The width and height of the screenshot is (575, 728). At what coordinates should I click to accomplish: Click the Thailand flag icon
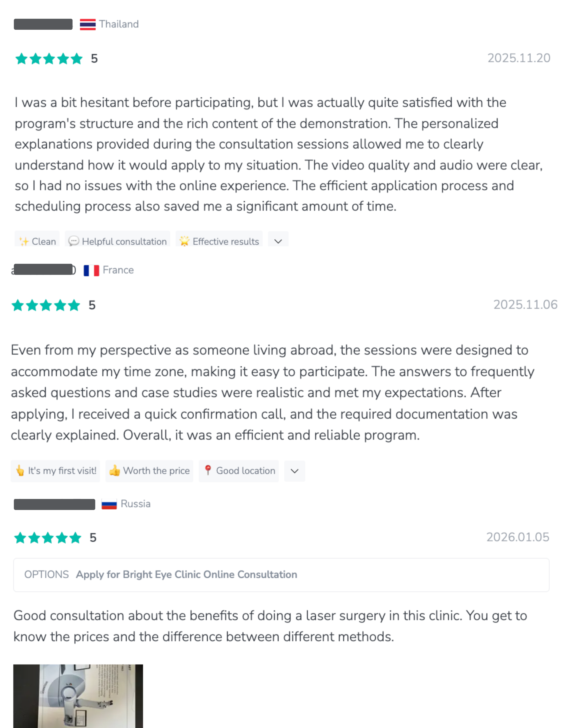(87, 25)
